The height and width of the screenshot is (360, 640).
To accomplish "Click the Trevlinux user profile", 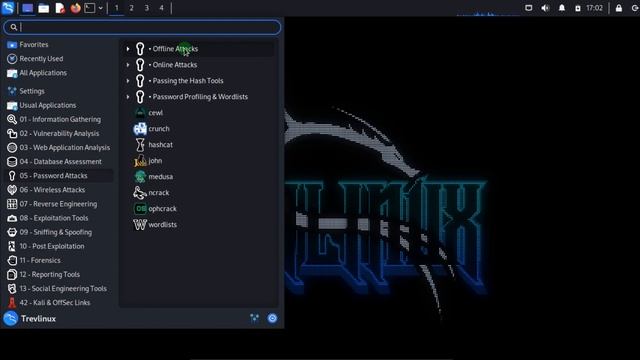I will click(x=29, y=319).
